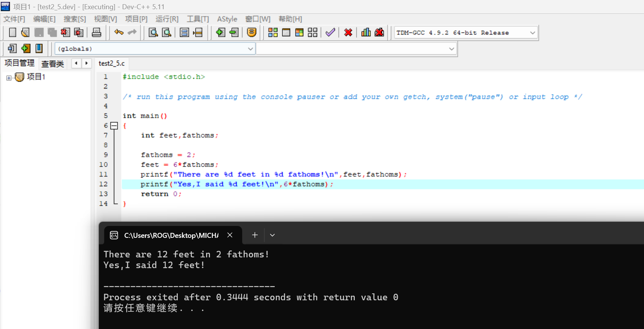This screenshot has height=329, width=644.
Task: Switch to the 查看类 panel tab
Action: coord(52,64)
